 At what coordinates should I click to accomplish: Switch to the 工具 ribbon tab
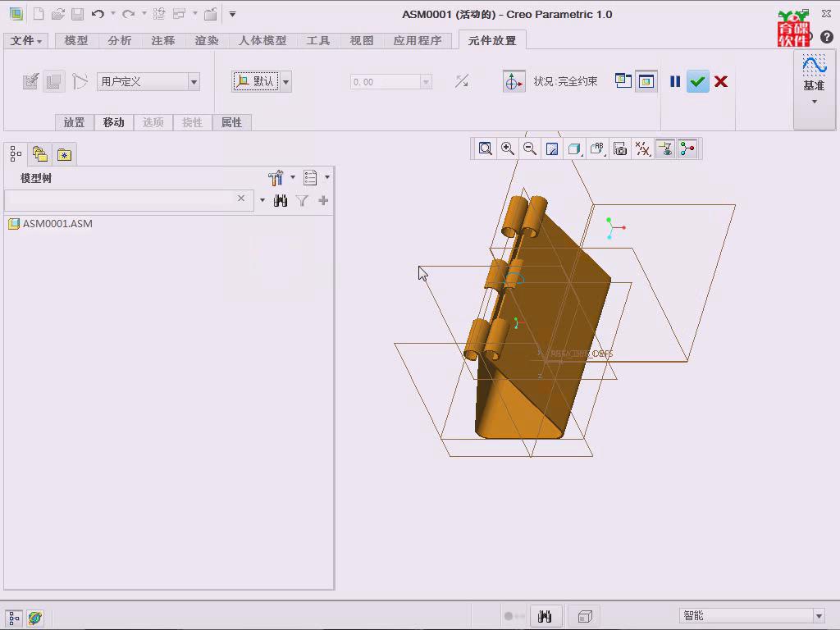[x=318, y=41]
